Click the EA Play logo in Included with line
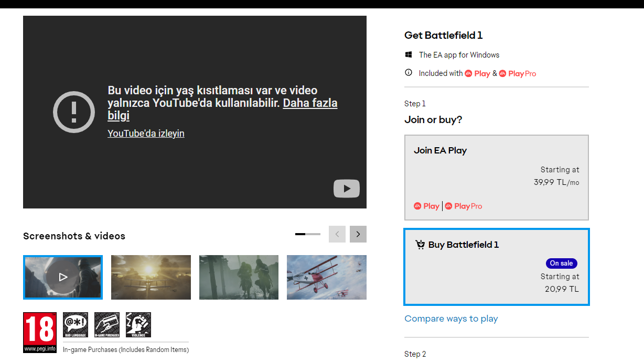The width and height of the screenshot is (644, 363). pyautogui.click(x=477, y=73)
